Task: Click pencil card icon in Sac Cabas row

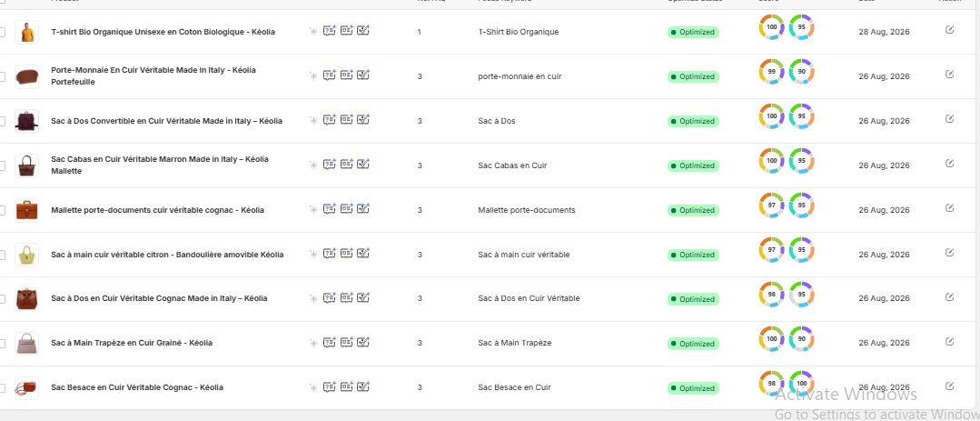Action: [x=363, y=164]
